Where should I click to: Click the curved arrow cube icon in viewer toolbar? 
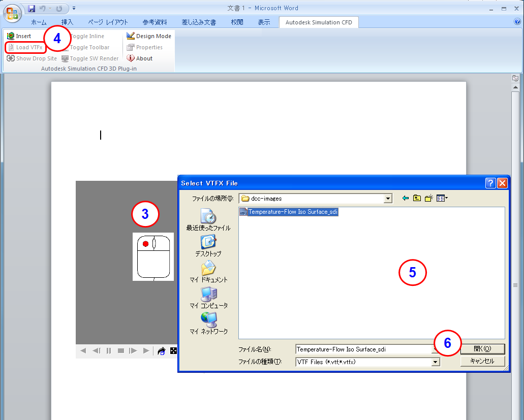tap(162, 351)
